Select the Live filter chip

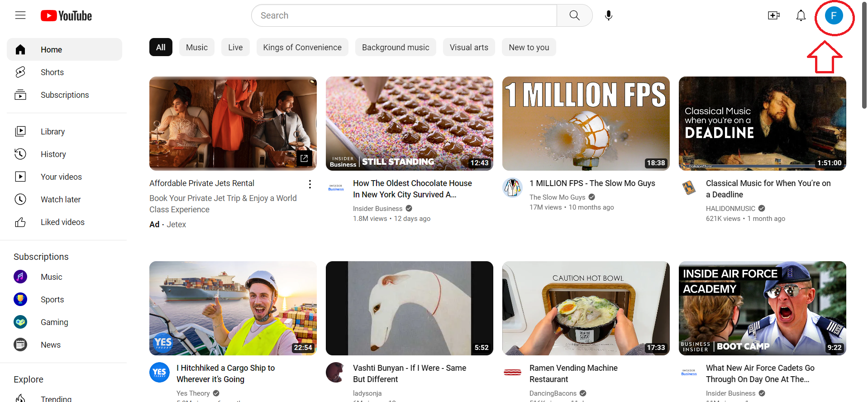tap(235, 47)
